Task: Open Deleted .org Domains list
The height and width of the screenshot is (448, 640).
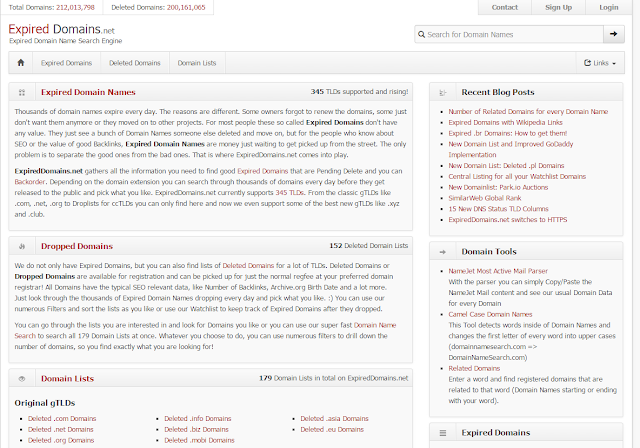Action: 61,440
